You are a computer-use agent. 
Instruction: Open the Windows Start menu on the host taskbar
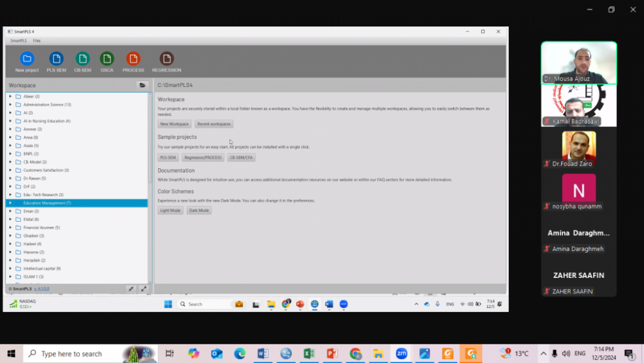pos(11,353)
